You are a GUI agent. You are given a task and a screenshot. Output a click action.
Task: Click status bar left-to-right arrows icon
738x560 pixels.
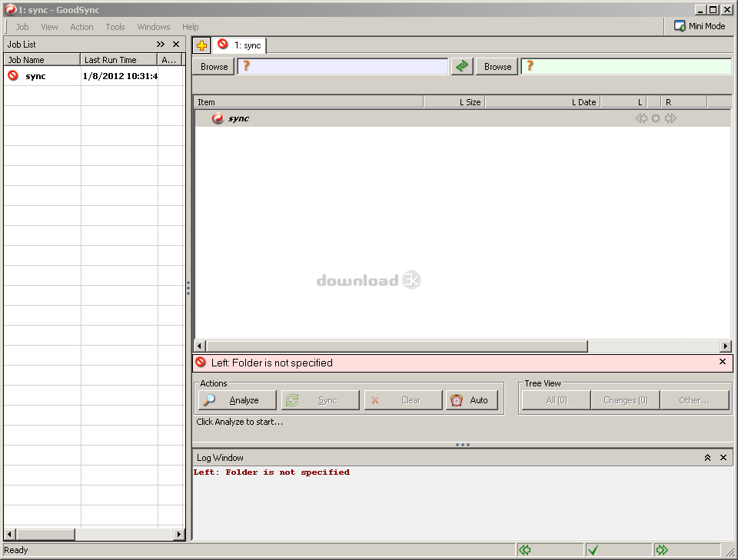[662, 550]
